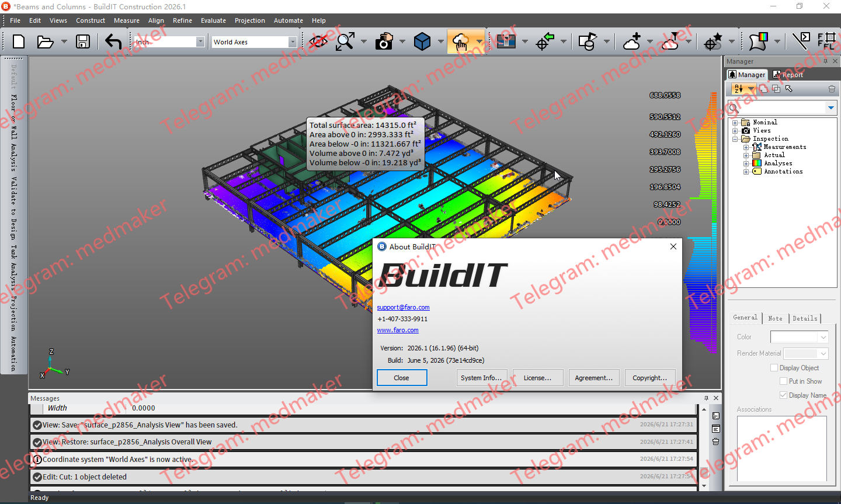
Task: Switch to the Details tab
Action: click(805, 318)
